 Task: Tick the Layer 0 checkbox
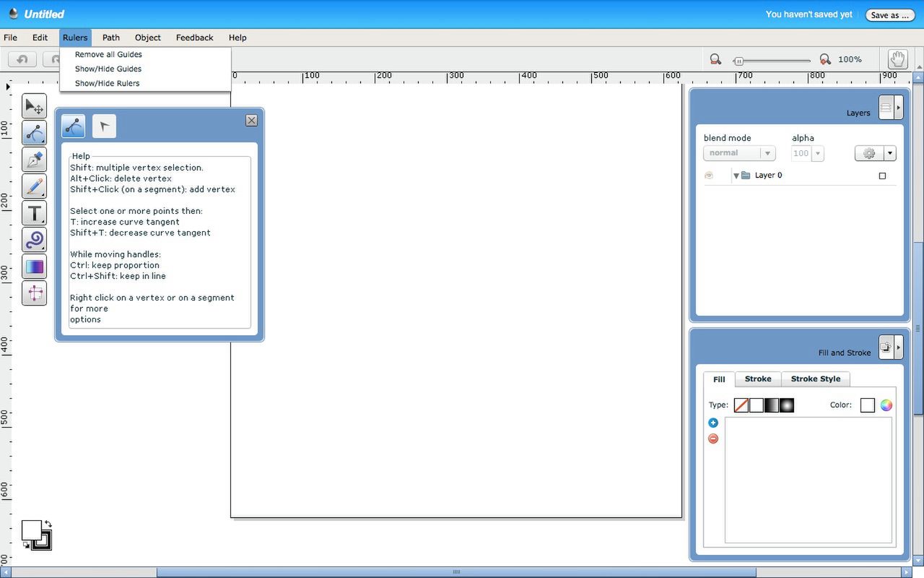point(882,176)
